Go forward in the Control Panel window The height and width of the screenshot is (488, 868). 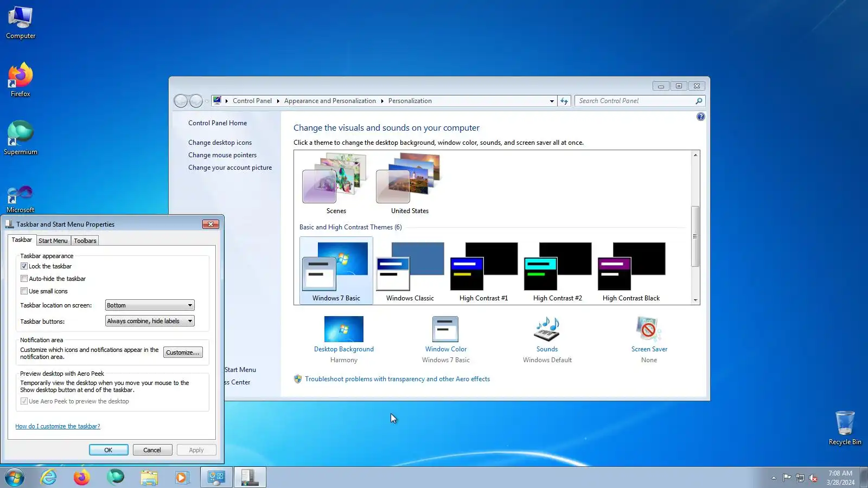click(196, 101)
